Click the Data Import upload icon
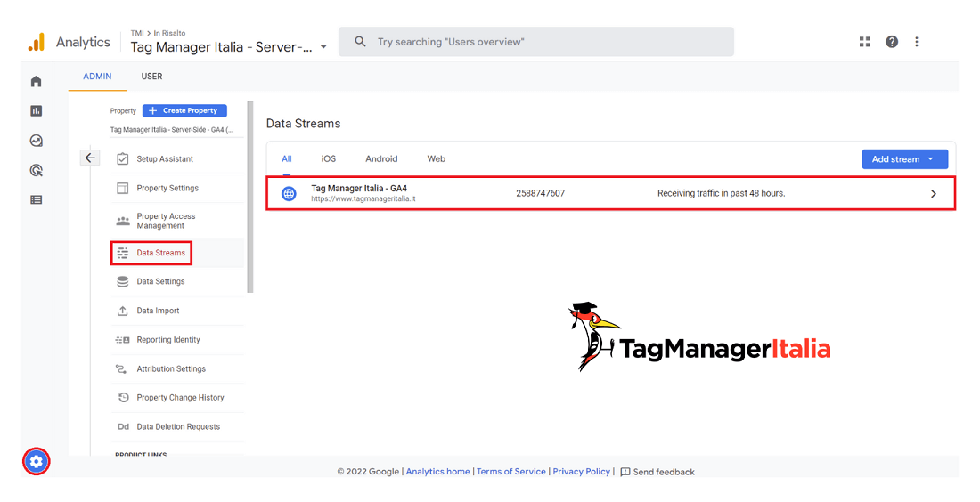 [x=123, y=311]
